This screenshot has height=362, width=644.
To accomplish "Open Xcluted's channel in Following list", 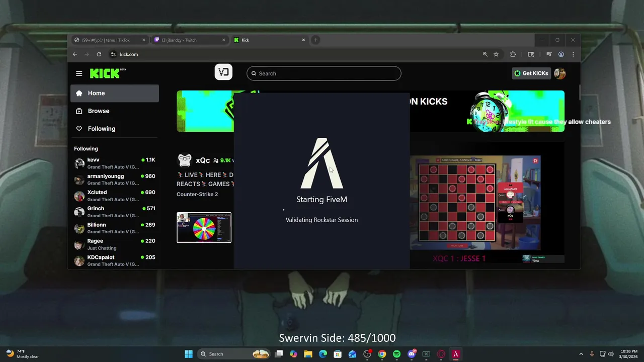I will tap(115, 196).
